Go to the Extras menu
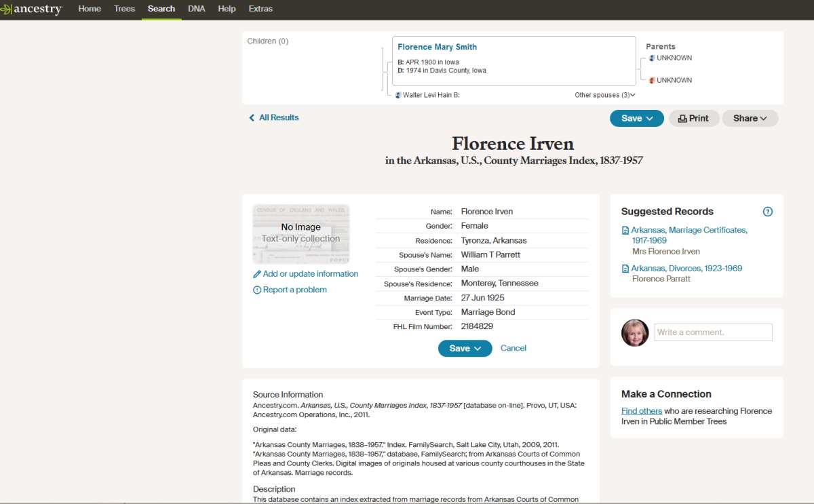Image resolution: width=814 pixels, height=504 pixels. (260, 9)
